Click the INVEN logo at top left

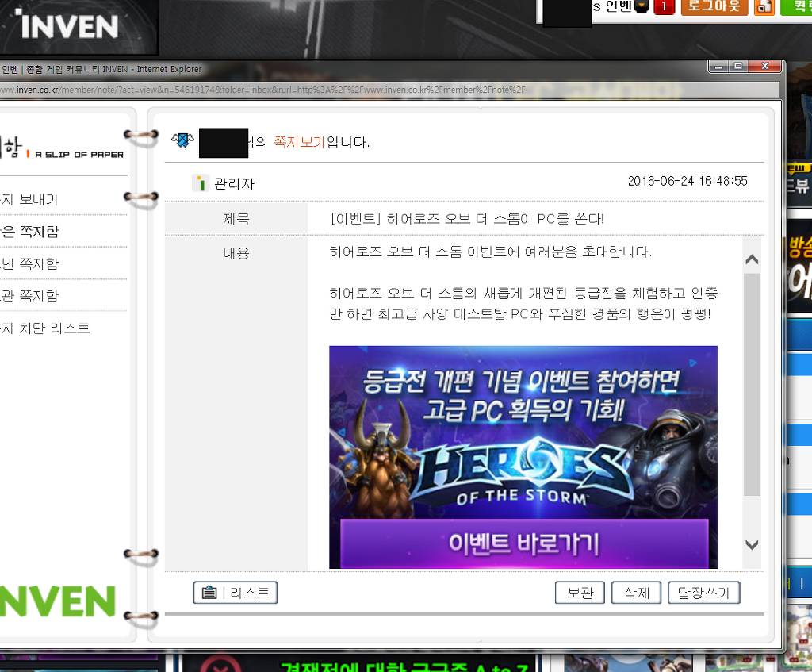click(x=69, y=26)
